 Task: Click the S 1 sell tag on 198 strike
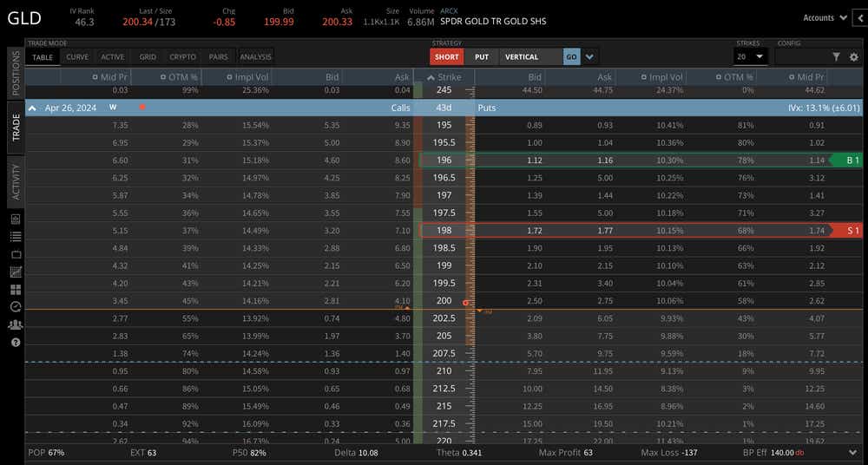pos(847,230)
